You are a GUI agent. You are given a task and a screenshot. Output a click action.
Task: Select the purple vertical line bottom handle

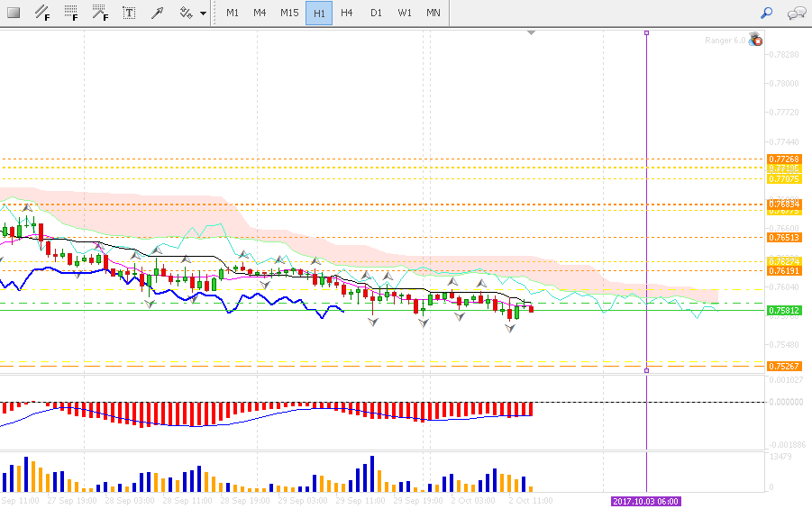[646, 370]
